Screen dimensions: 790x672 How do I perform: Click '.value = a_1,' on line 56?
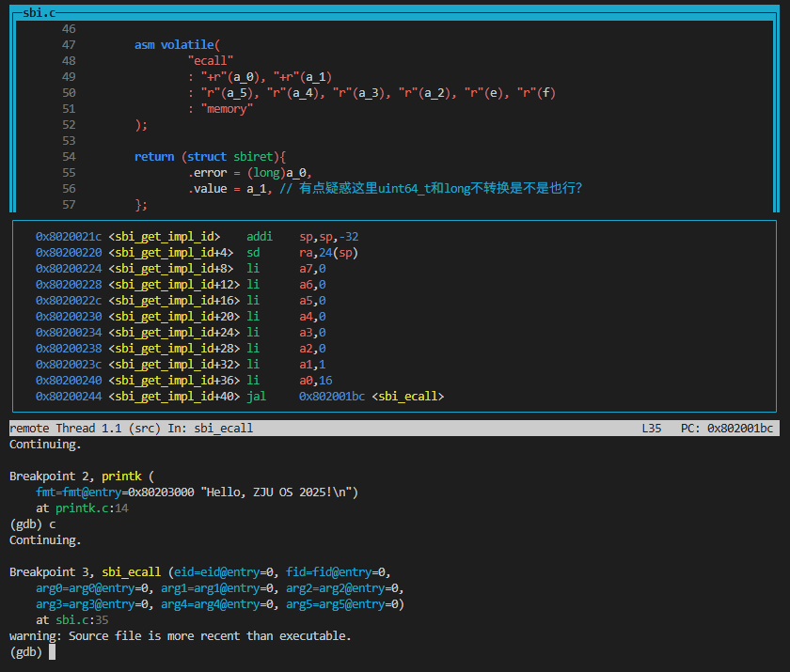pyautogui.click(x=229, y=189)
